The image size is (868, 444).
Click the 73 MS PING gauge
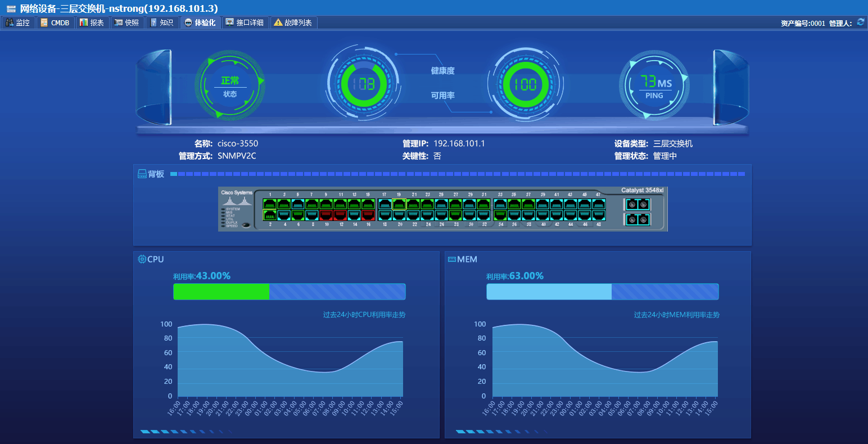coord(654,85)
